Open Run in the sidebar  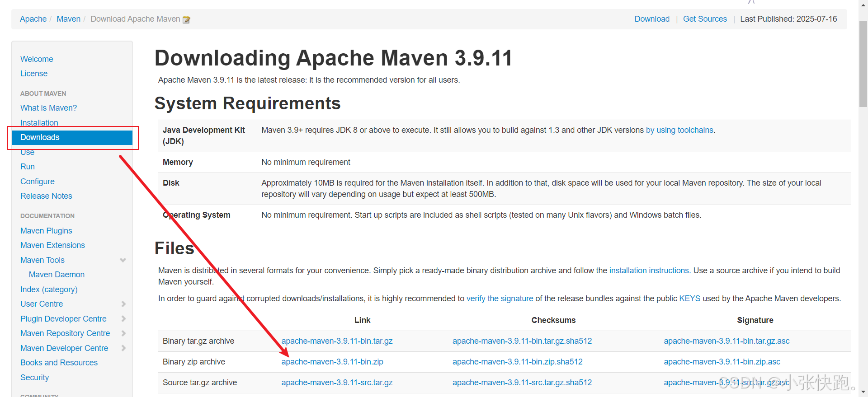[x=28, y=167]
